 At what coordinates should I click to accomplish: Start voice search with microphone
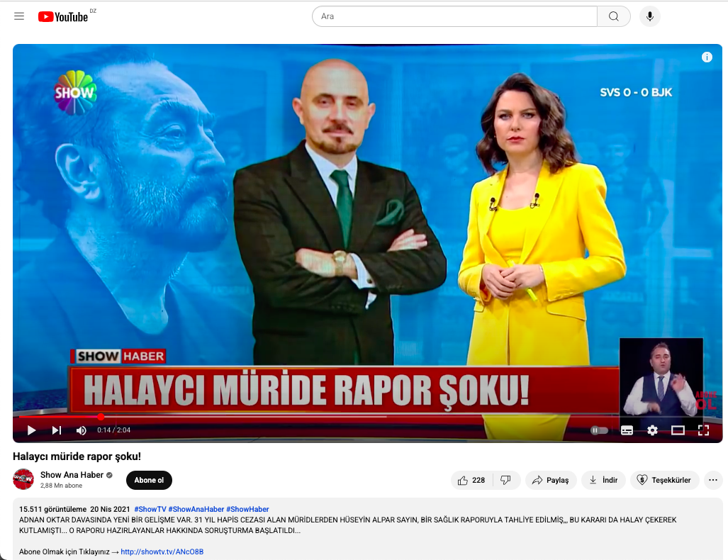pyautogui.click(x=649, y=16)
